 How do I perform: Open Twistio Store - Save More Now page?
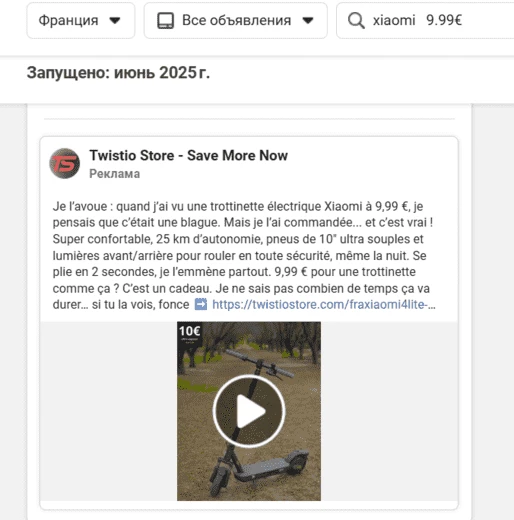[x=188, y=155]
